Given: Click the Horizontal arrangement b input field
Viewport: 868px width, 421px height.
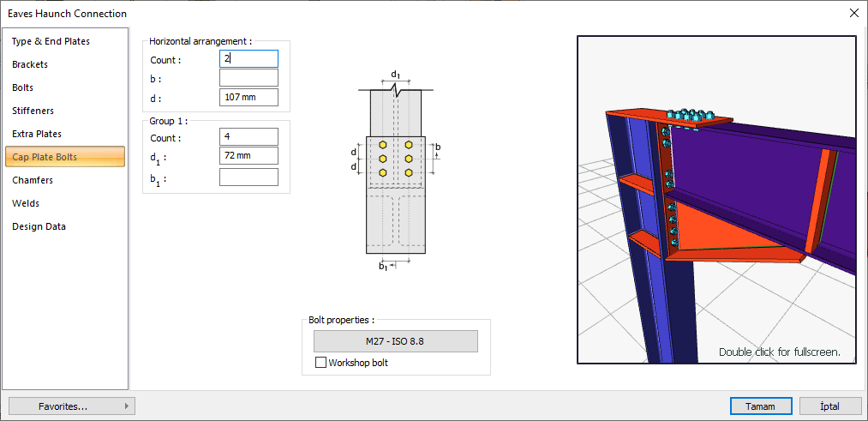Looking at the screenshot, I should (248, 78).
